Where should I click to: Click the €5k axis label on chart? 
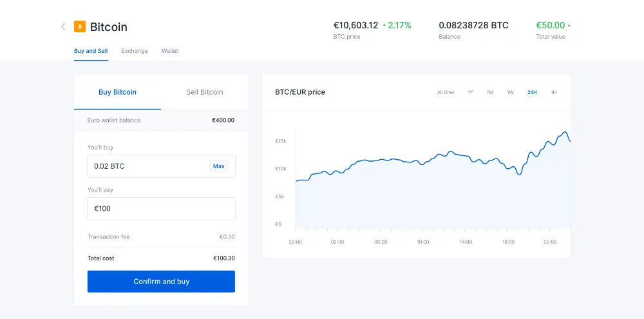pos(279,197)
